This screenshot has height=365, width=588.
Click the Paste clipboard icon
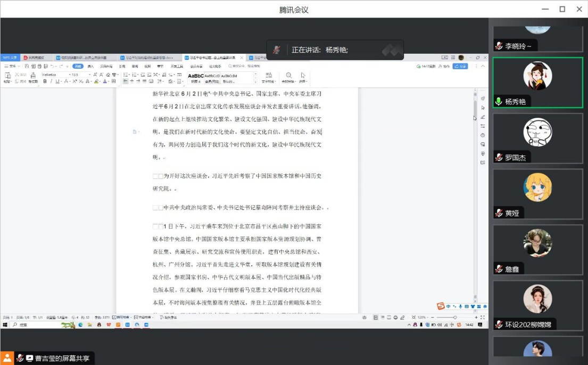click(7, 76)
